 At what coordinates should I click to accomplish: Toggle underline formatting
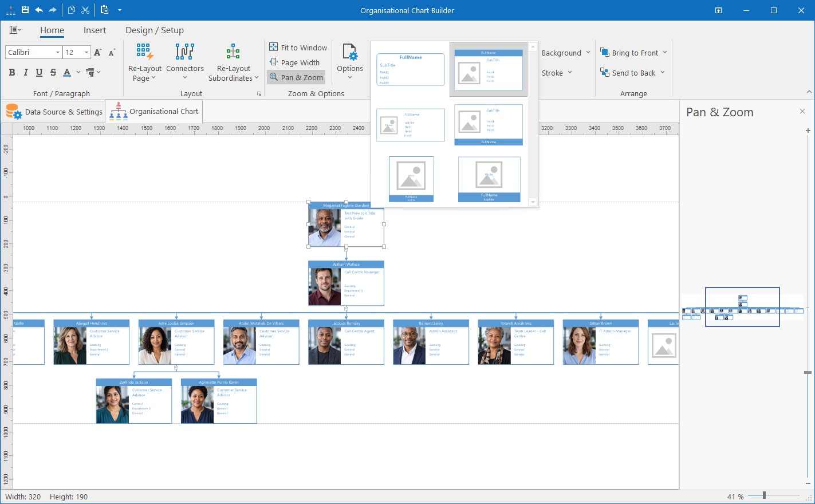point(39,72)
